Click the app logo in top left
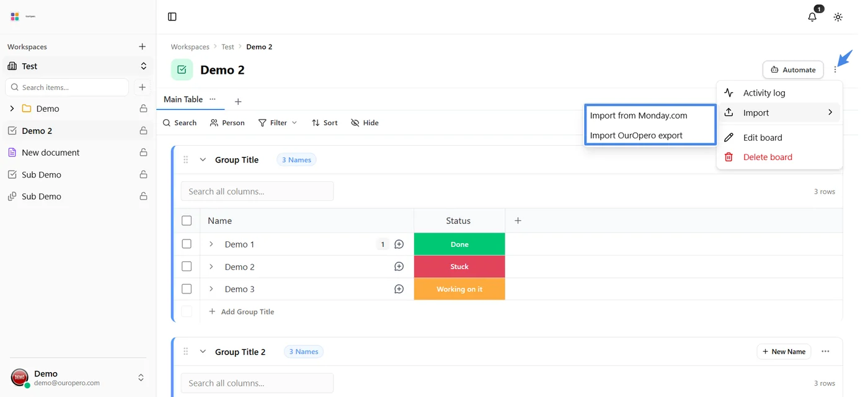 coord(15,17)
